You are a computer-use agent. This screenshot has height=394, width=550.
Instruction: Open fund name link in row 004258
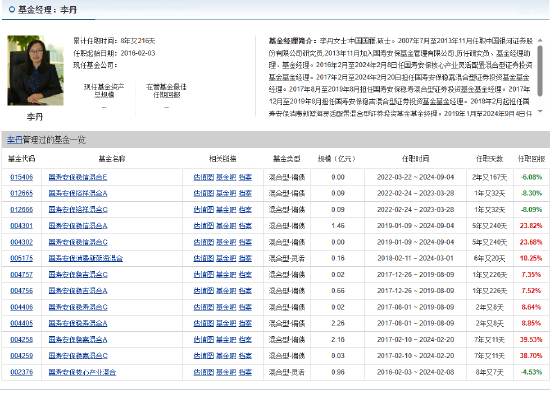78,340
